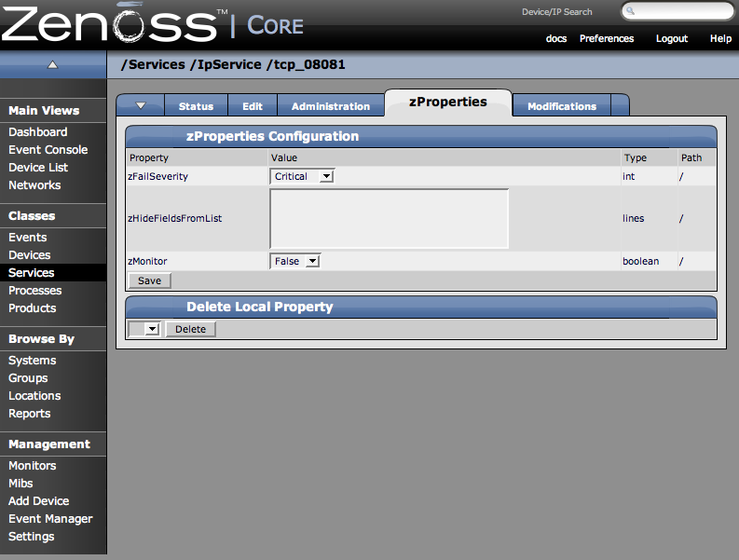Click /Services in the breadcrumb
The height and width of the screenshot is (560, 739).
point(153,64)
